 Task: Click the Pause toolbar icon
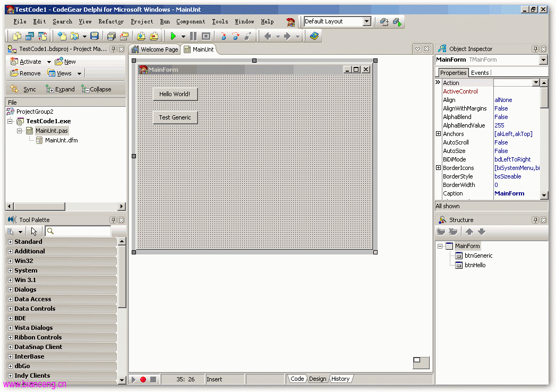click(x=193, y=36)
